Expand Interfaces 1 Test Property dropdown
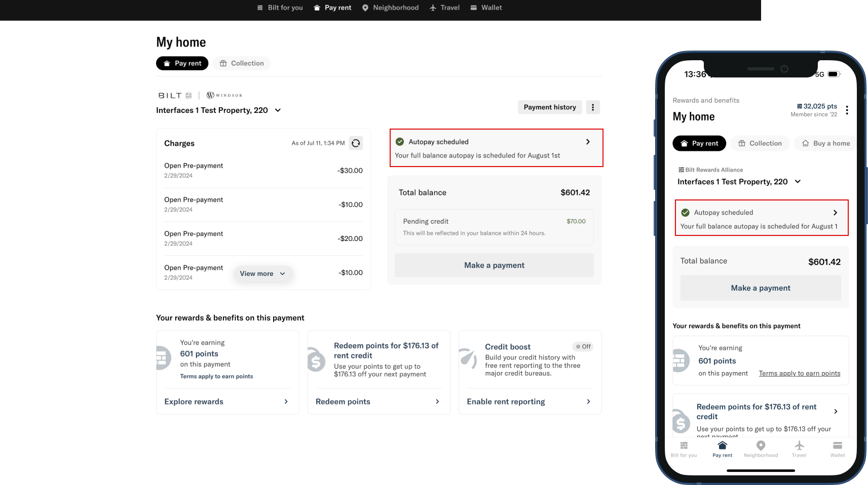 tap(277, 110)
